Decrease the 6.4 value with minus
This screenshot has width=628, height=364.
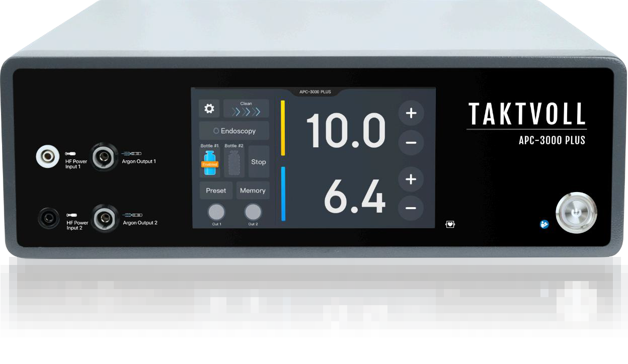(411, 208)
